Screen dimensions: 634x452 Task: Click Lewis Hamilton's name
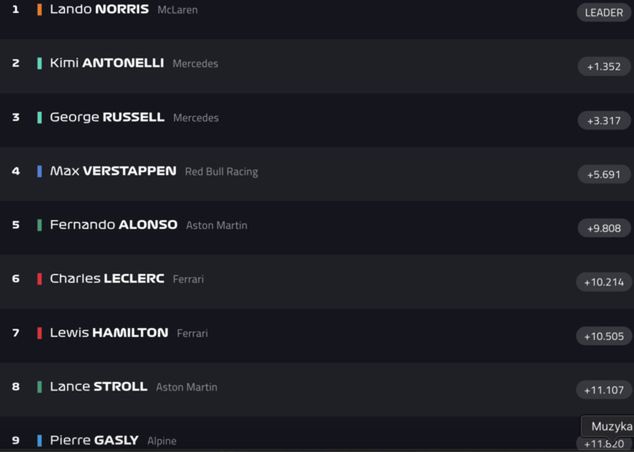click(109, 333)
